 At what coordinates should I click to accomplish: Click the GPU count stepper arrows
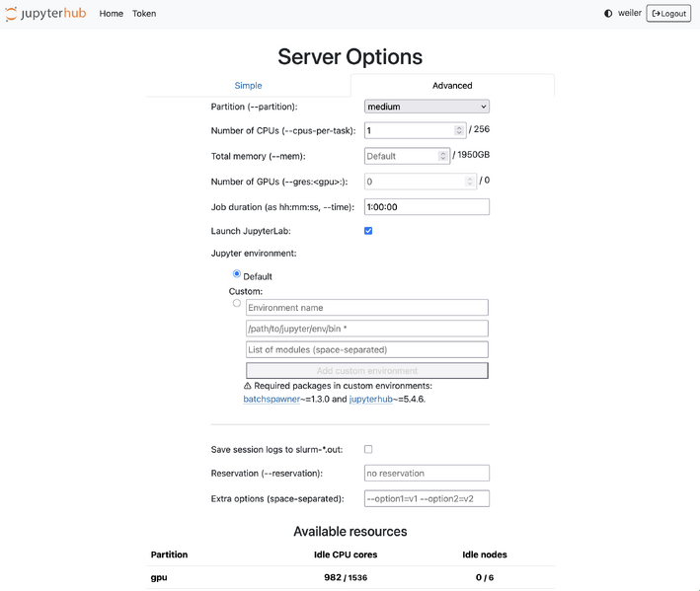[x=469, y=182]
